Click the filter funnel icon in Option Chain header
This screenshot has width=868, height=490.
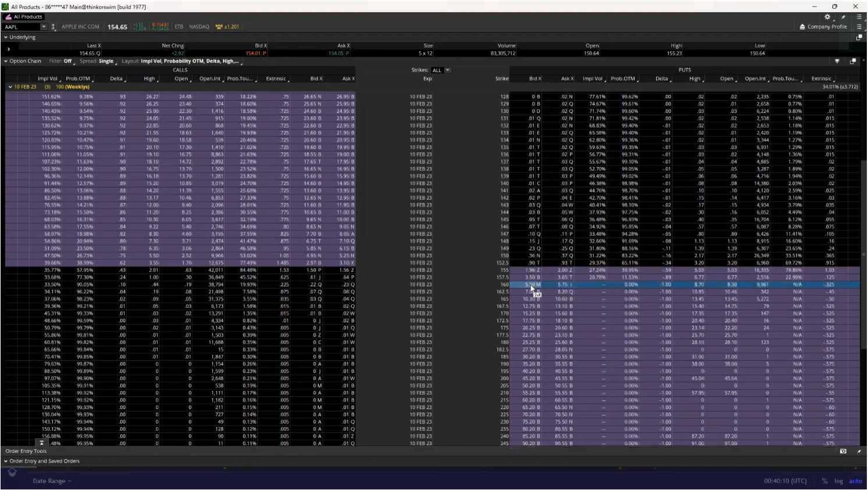838,61
